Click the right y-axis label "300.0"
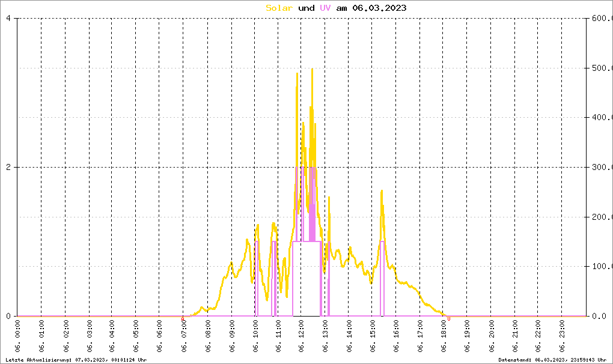613x364 pixels. [601, 167]
